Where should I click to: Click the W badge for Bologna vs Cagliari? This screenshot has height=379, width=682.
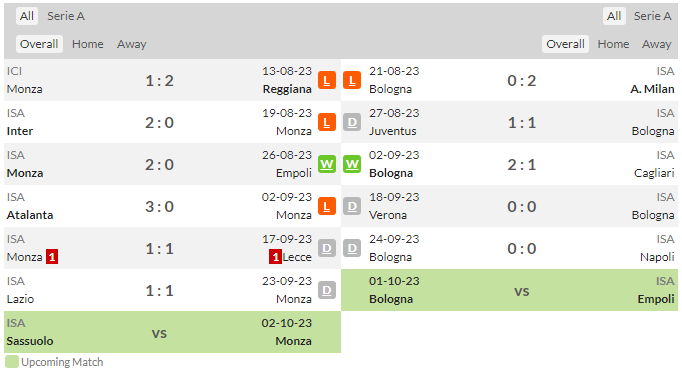pyautogui.click(x=352, y=164)
